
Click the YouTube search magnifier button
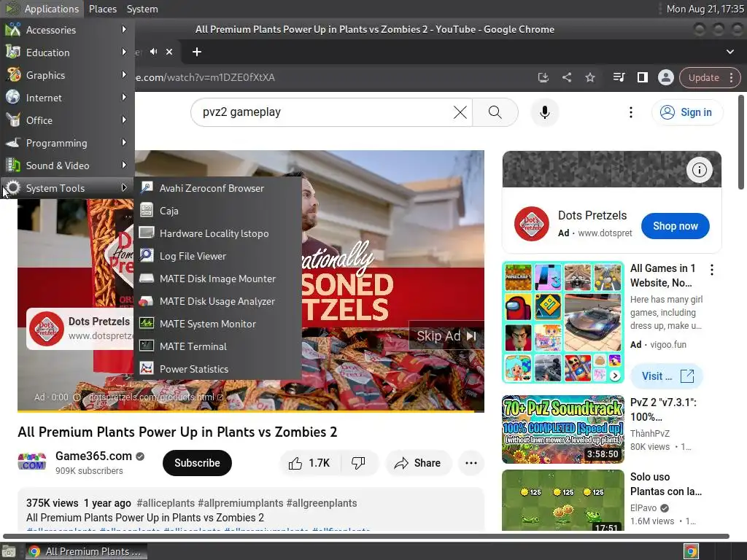(495, 112)
